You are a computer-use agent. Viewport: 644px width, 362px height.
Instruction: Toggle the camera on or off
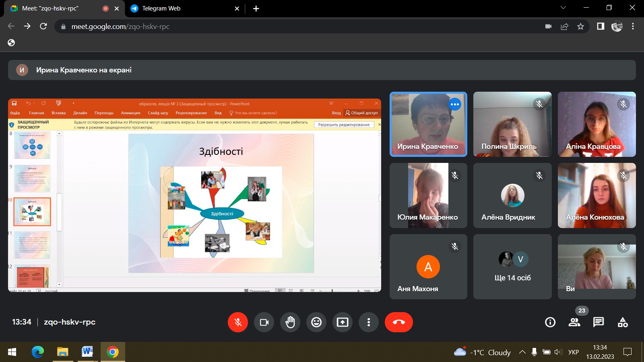(264, 322)
